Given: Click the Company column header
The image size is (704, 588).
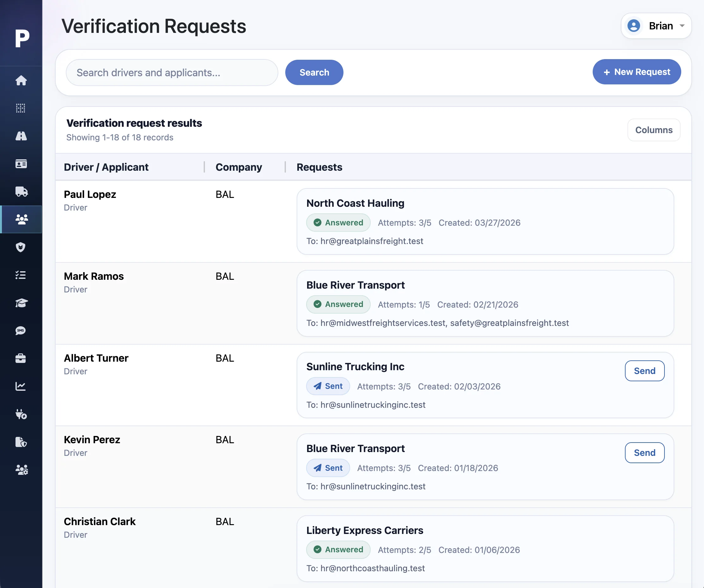Looking at the screenshot, I should coord(239,167).
